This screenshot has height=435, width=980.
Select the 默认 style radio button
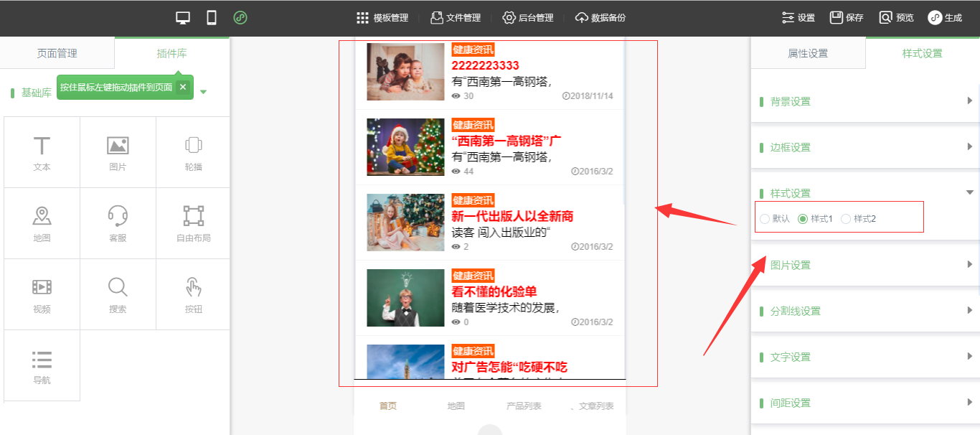pos(765,219)
